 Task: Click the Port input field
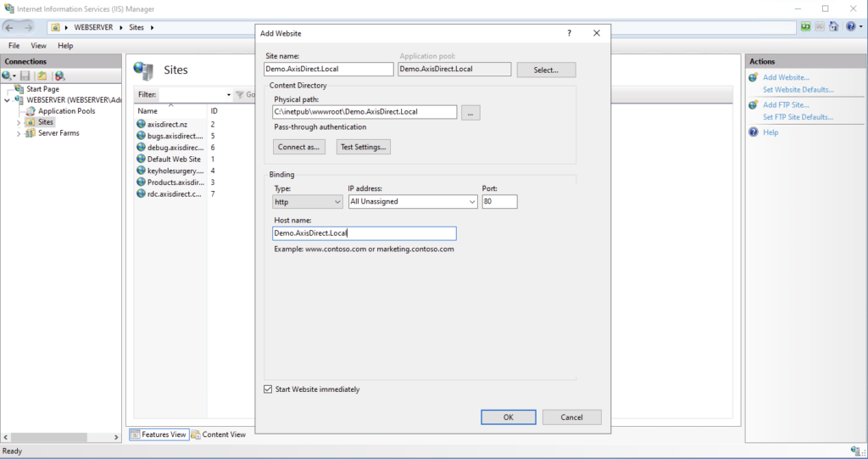pos(499,202)
